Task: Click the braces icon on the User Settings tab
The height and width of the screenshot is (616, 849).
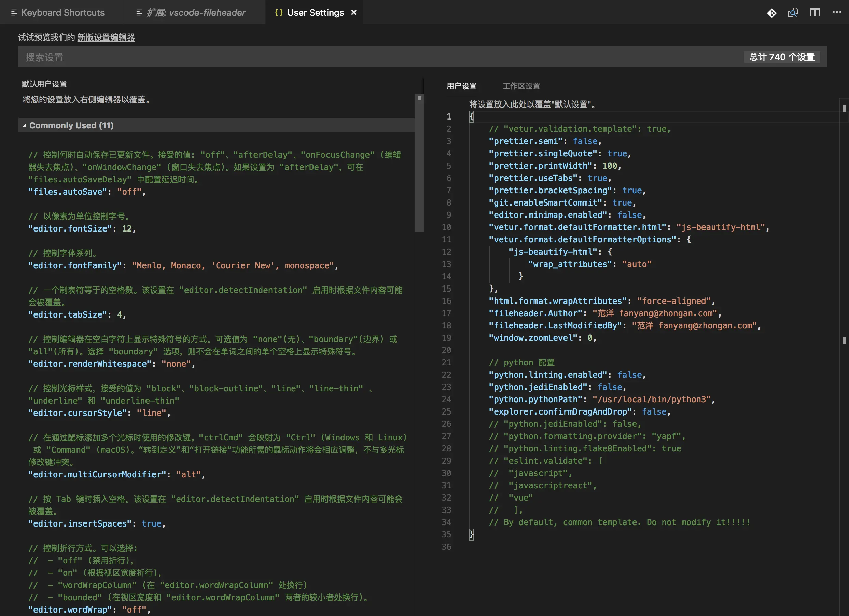Action: (x=279, y=12)
